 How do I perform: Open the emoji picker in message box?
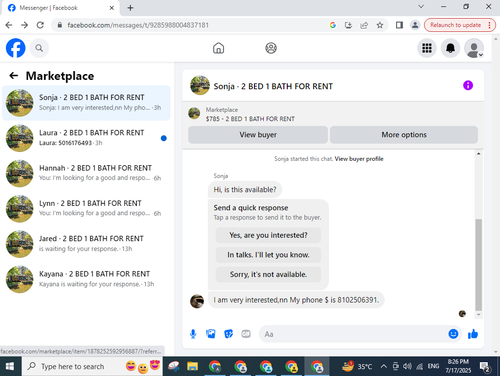tap(453, 334)
